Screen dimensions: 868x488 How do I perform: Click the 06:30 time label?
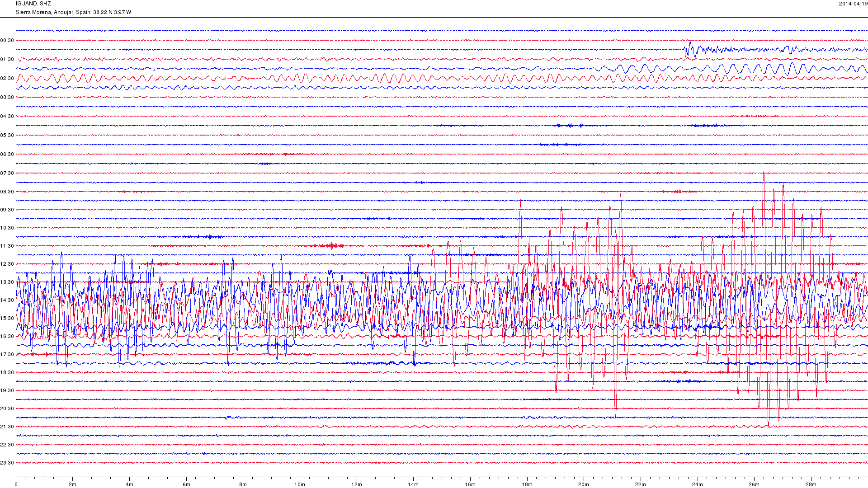click(7, 155)
